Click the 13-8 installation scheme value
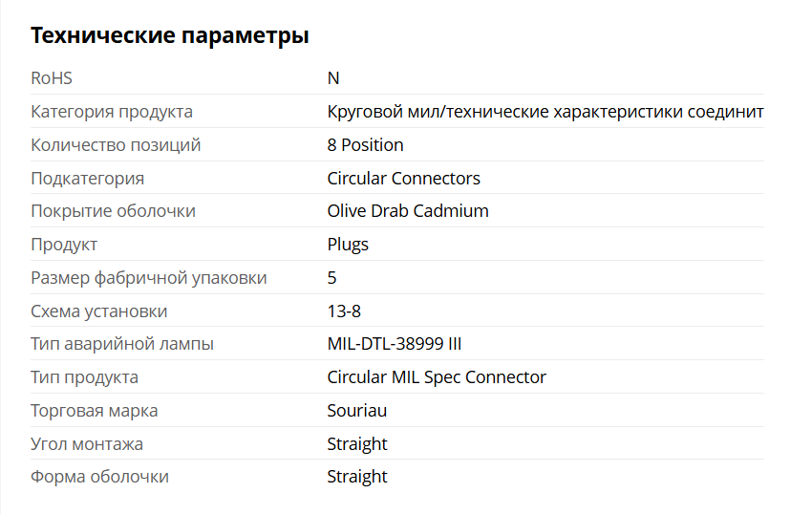Viewport: 812px width, 515px height. (344, 311)
